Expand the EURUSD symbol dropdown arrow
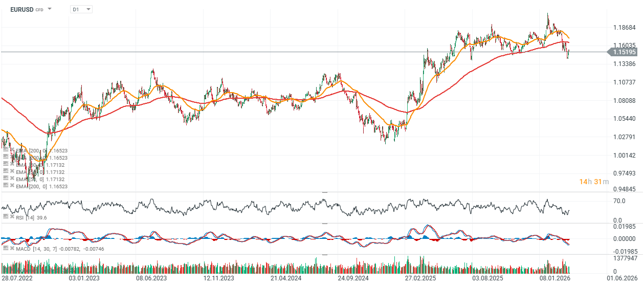The height and width of the screenshot is (287, 644). tap(50, 9)
